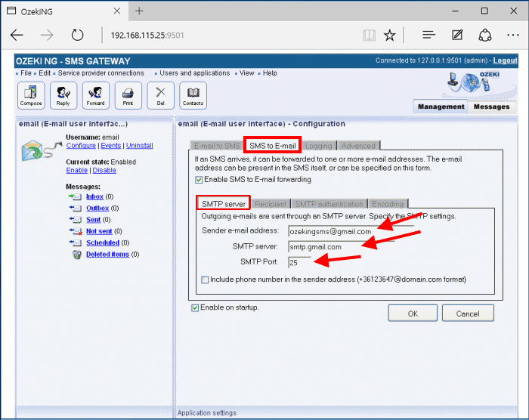Image resolution: width=529 pixels, height=420 pixels.
Task: Refresh the browser page
Action: 77,35
